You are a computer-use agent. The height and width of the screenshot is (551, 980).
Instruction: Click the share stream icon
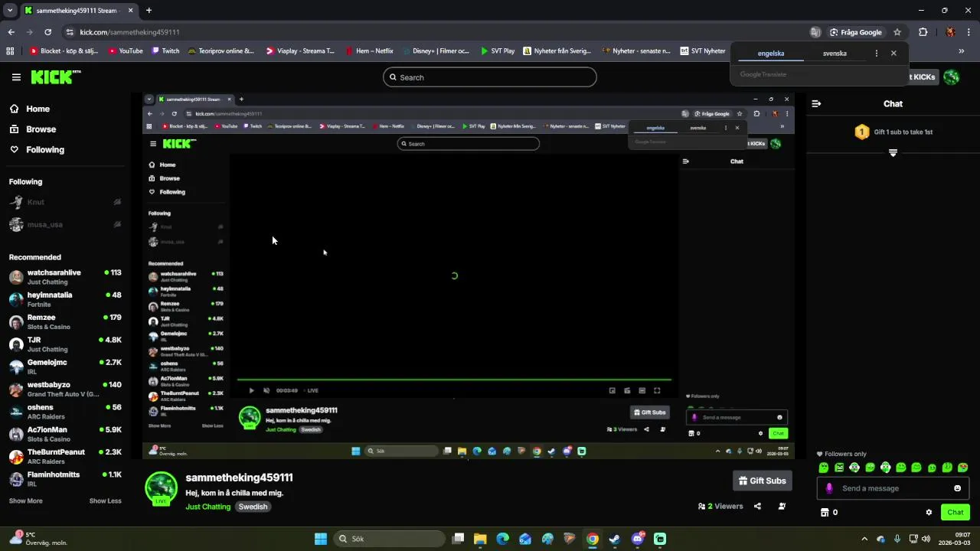(x=757, y=506)
